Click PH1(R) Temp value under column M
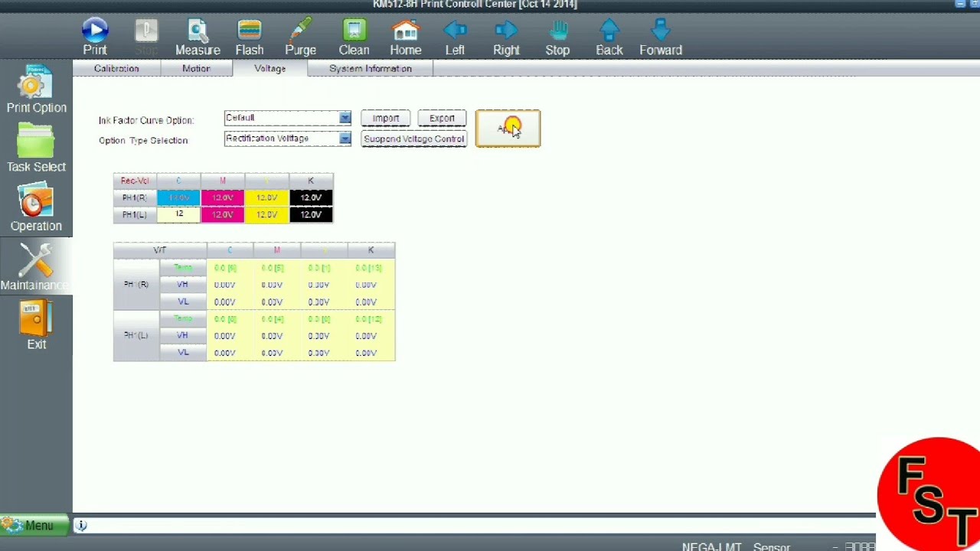 [x=272, y=268]
